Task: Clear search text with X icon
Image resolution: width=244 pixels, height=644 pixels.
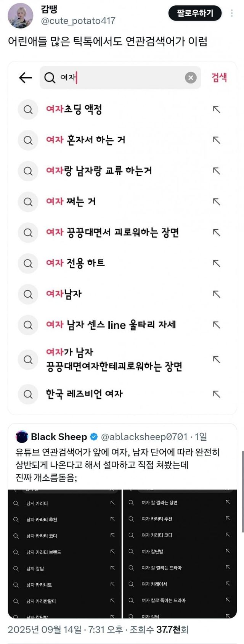Action: [x=191, y=78]
